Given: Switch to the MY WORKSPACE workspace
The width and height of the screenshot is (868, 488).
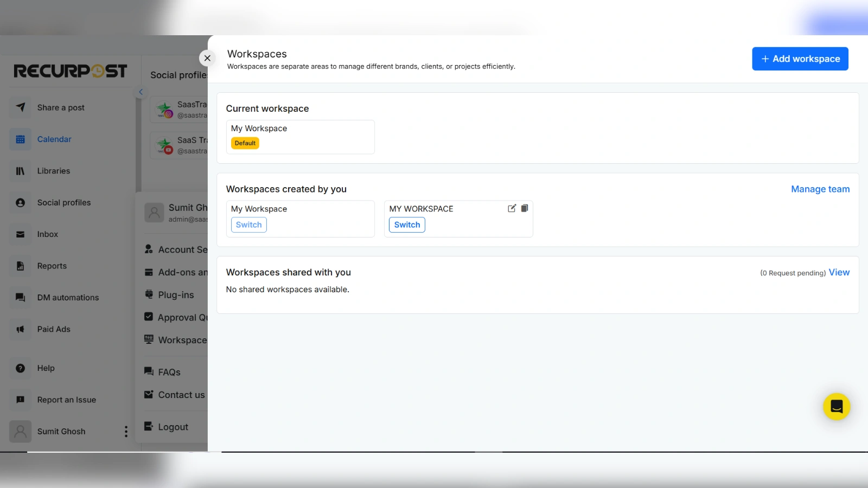Looking at the screenshot, I should [407, 225].
